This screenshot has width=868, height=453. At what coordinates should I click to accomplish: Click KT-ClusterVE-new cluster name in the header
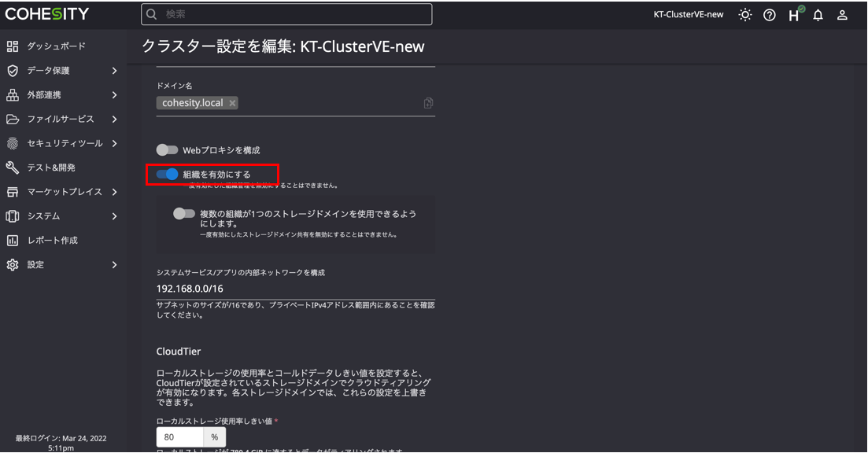(688, 14)
